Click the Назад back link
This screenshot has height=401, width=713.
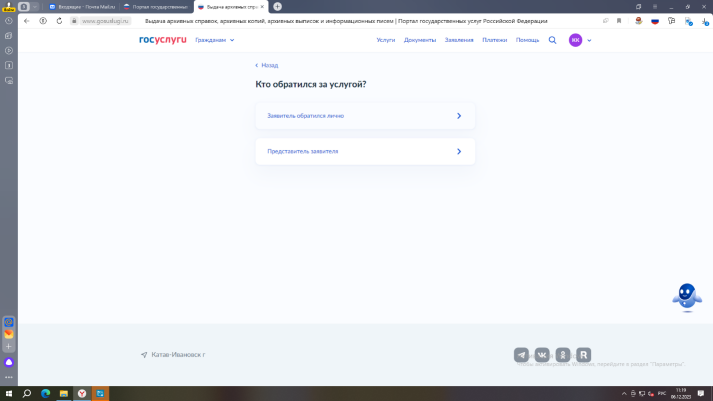click(x=267, y=65)
